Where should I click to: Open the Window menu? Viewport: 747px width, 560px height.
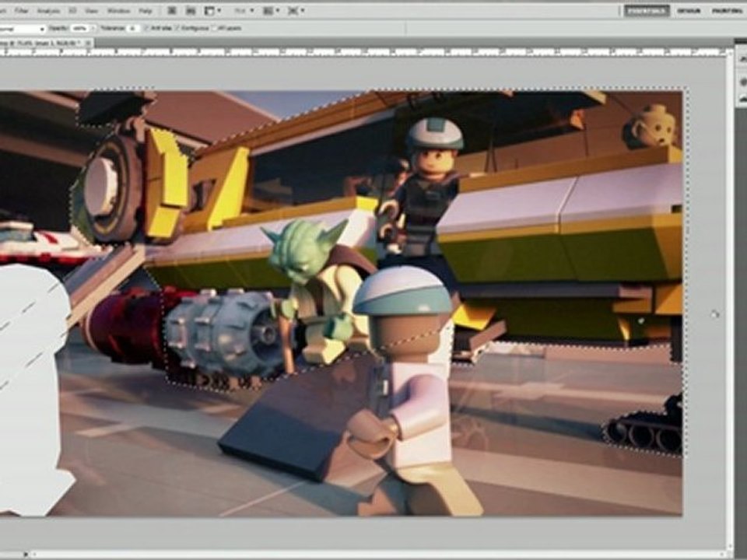pyautogui.click(x=118, y=10)
